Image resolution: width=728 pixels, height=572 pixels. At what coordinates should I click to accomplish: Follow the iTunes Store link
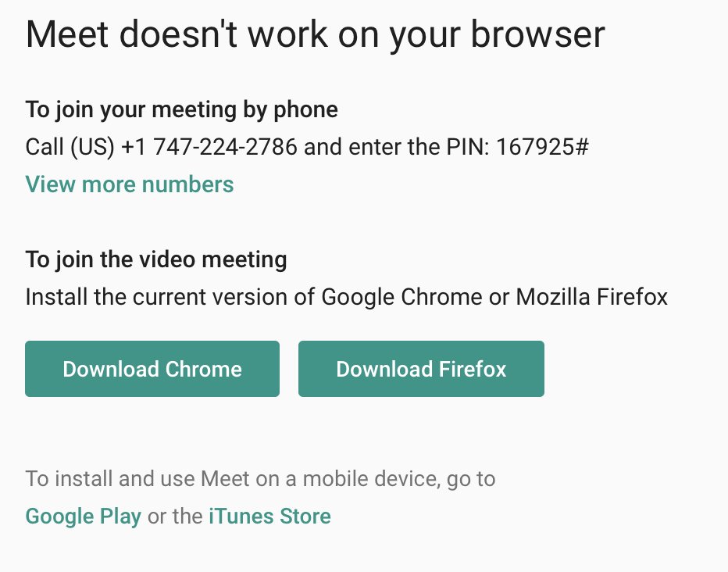coord(269,517)
